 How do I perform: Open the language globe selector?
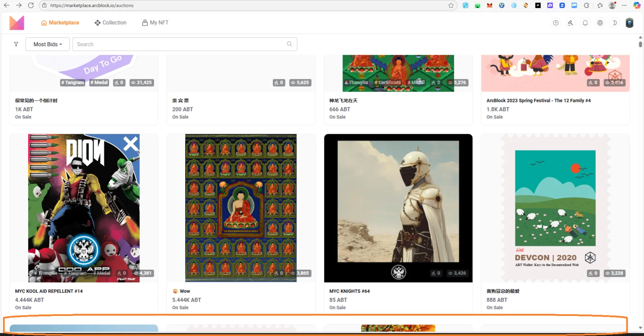point(600,23)
